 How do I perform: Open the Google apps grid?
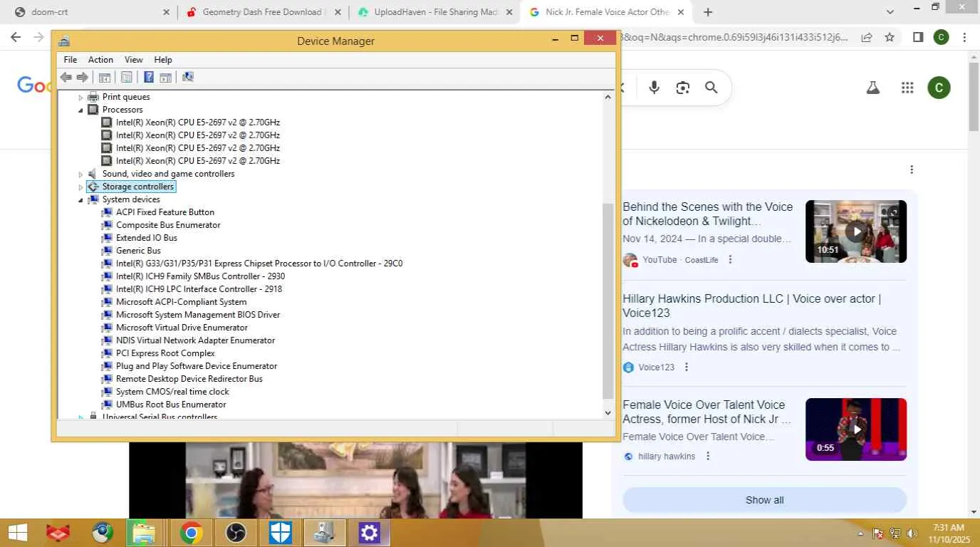907,88
